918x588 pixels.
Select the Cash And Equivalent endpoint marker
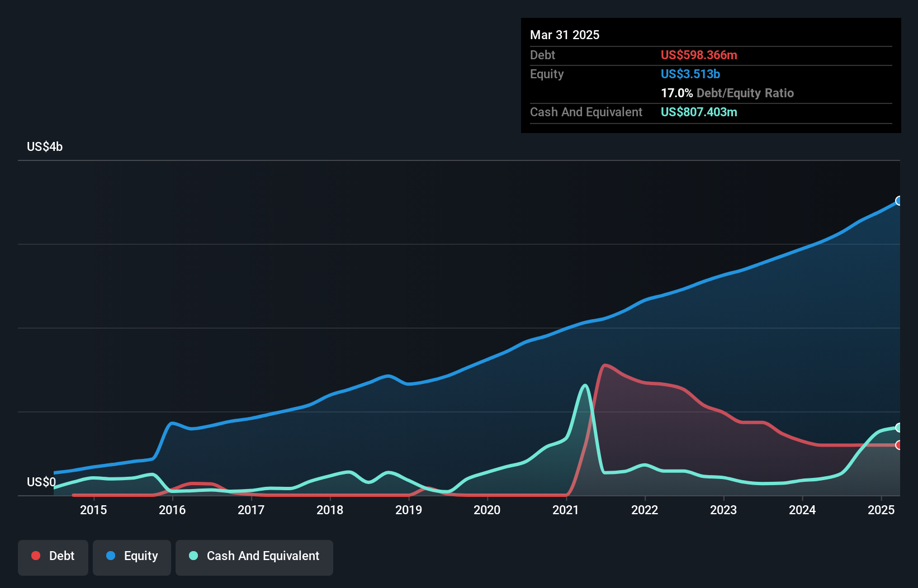pyautogui.click(x=899, y=428)
